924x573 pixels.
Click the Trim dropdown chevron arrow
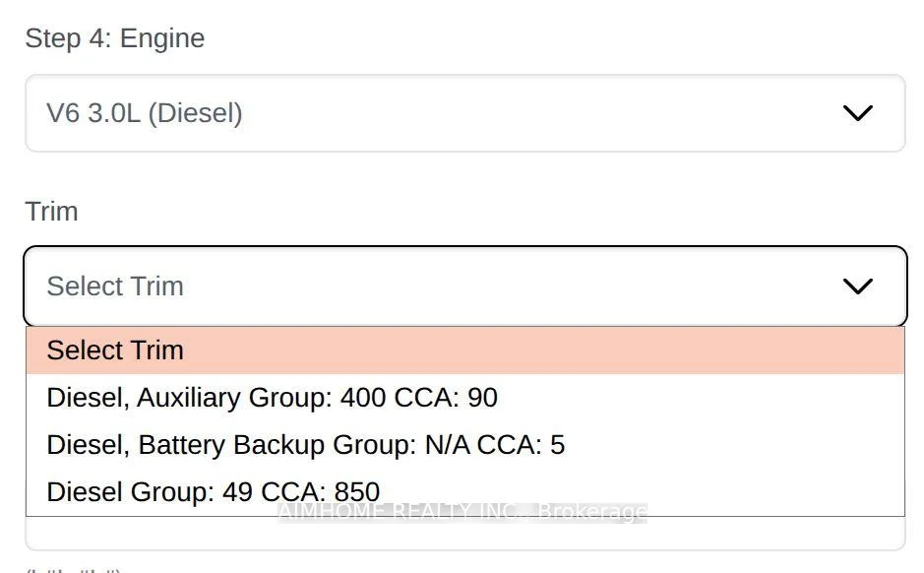tap(858, 286)
